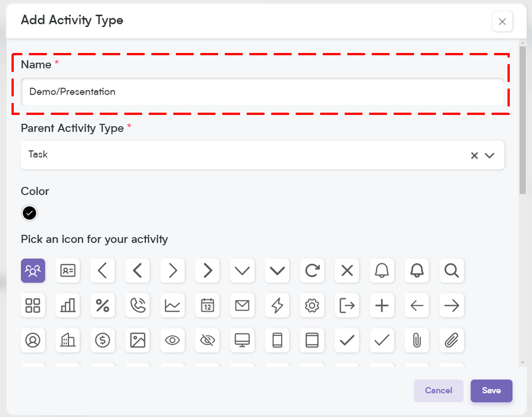Choose the lightning bolt icon
Image resolution: width=532 pixels, height=417 pixels.
pyautogui.click(x=277, y=305)
